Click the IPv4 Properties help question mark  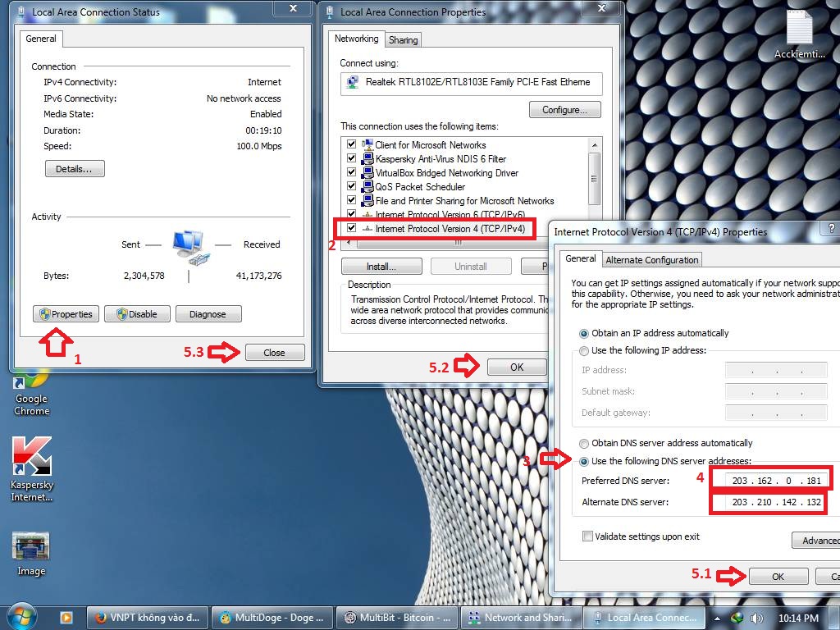point(831,228)
